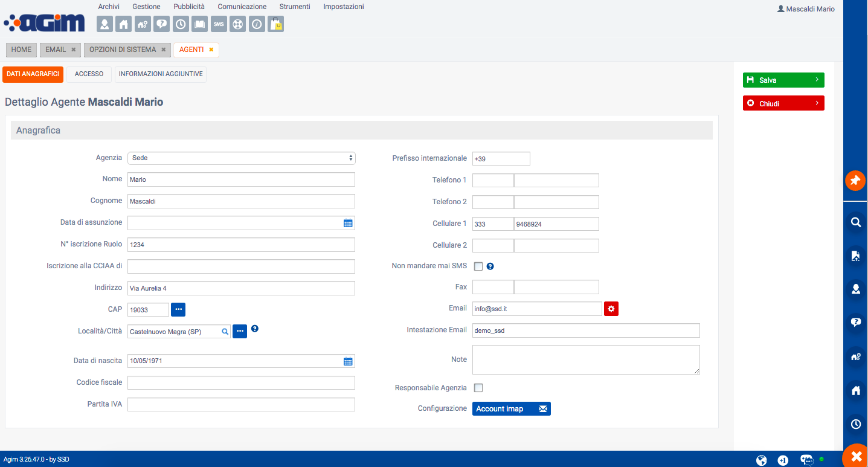Open the clock icon in top toolbar
Screen dimensions: 868x467
pos(181,24)
